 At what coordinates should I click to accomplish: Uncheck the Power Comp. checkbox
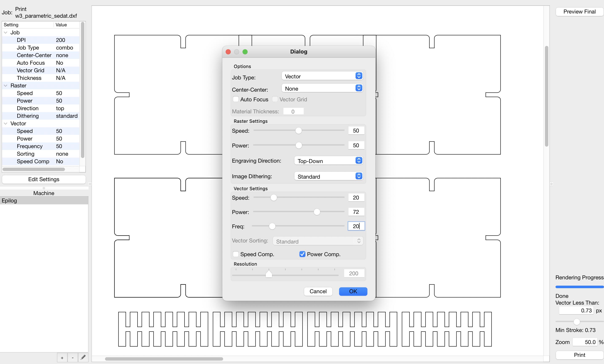point(302,254)
